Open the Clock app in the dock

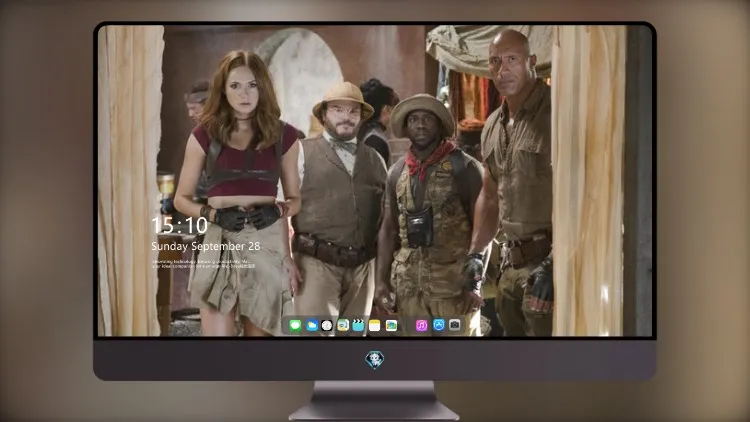[327, 325]
